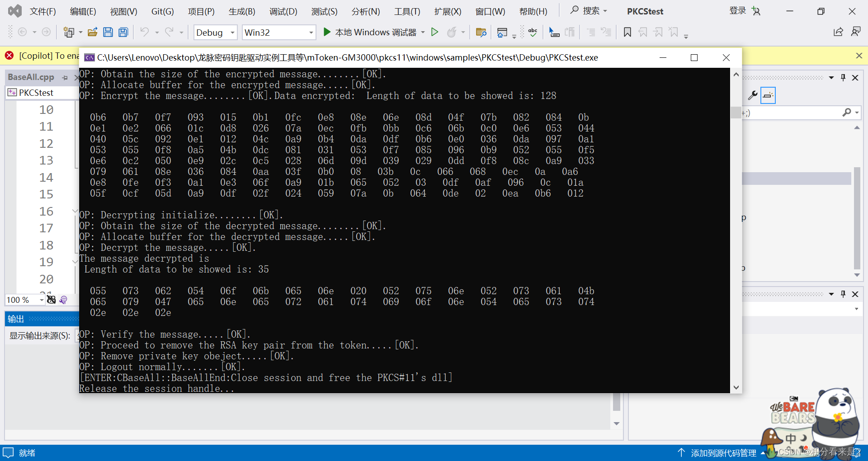868x461 pixels.
Task: Click the highlighted property pages icon beside wrench
Action: click(768, 95)
